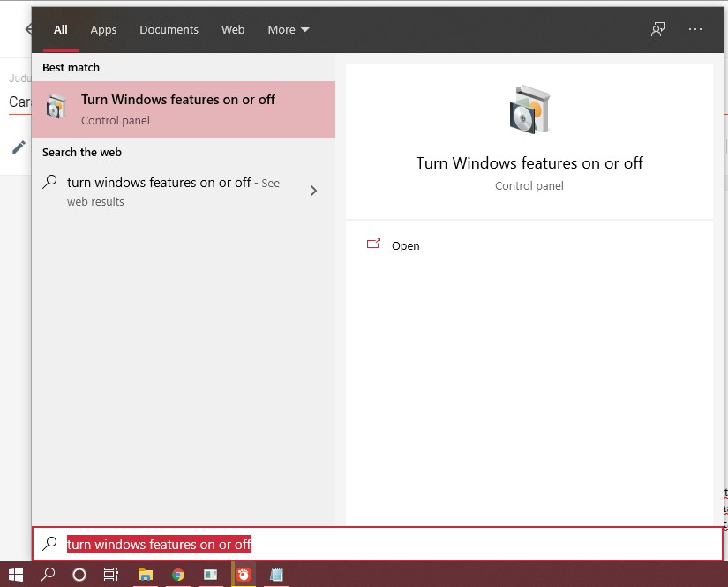Open Task View on taskbar
728x587 pixels.
click(x=111, y=575)
